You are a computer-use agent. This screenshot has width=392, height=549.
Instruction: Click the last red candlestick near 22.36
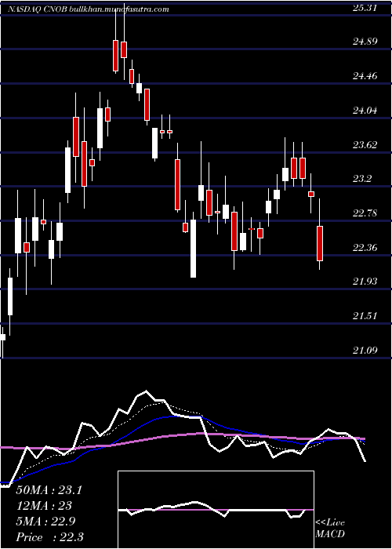[x=320, y=244]
